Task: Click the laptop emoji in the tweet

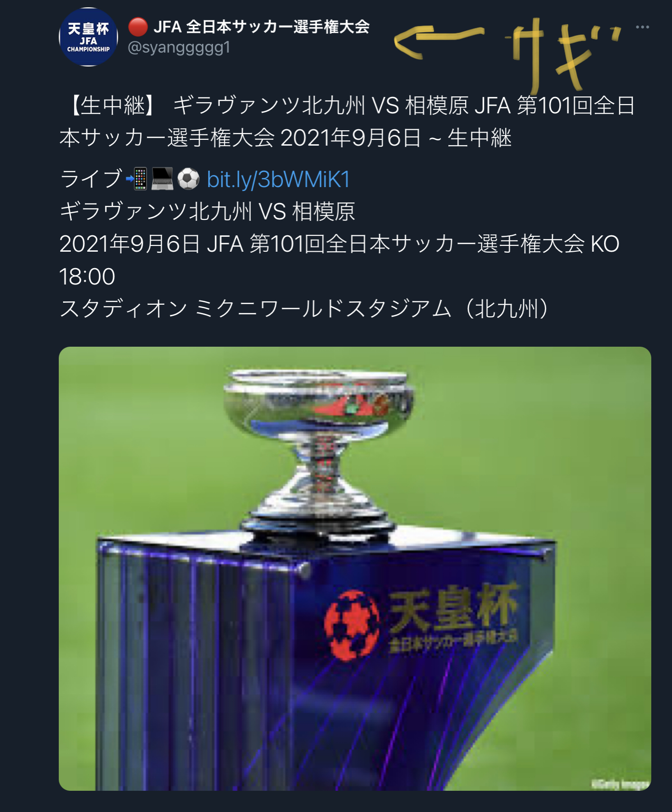Action: (x=162, y=179)
